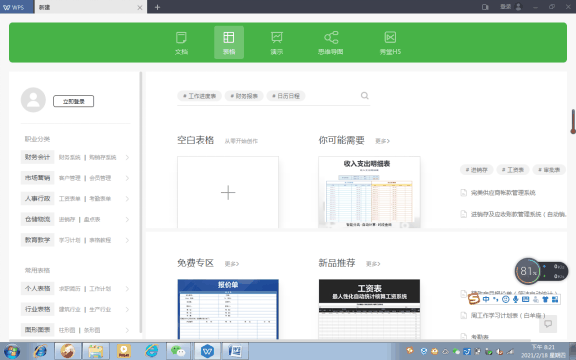Toggle the Sogou 中 Chinese/English mode
Screen dimensions: 576x360
click(486, 299)
